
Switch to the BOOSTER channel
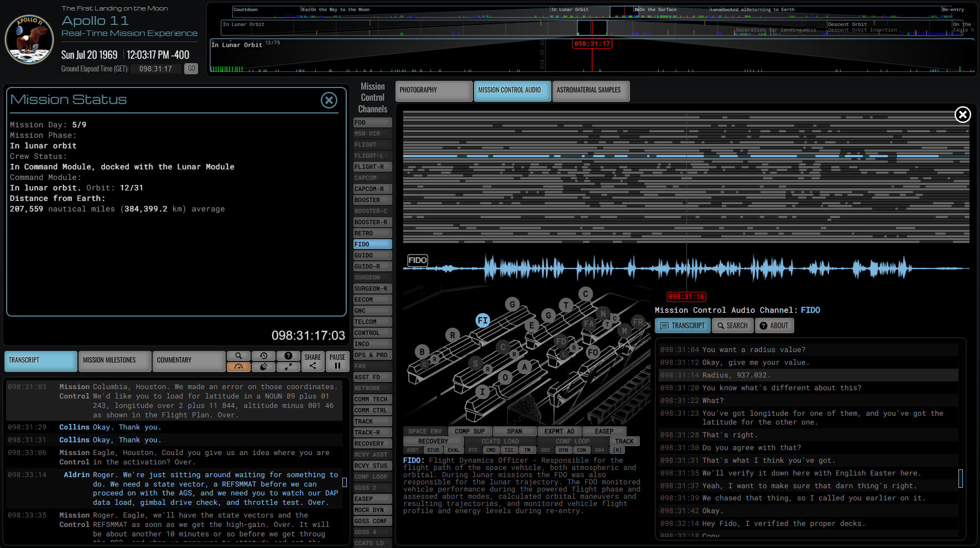point(373,200)
